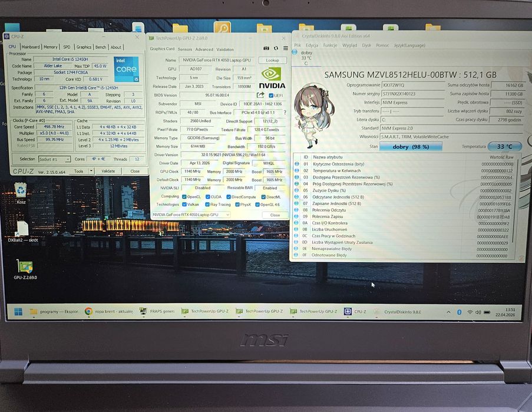Click the status circle for attribute 01
Viewport: 532px width, 412px height.
[297, 164]
